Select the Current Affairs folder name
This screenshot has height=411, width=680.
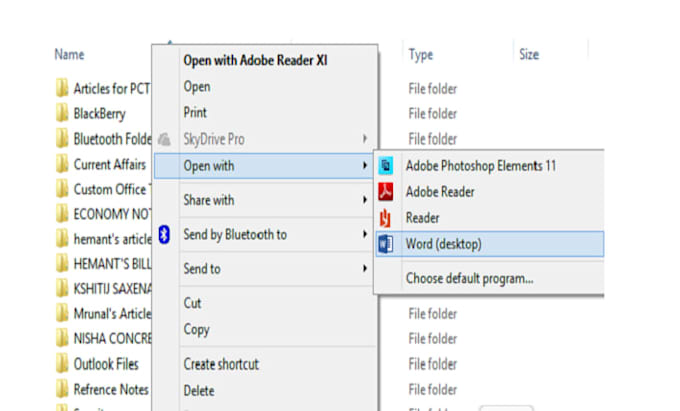coord(110,164)
